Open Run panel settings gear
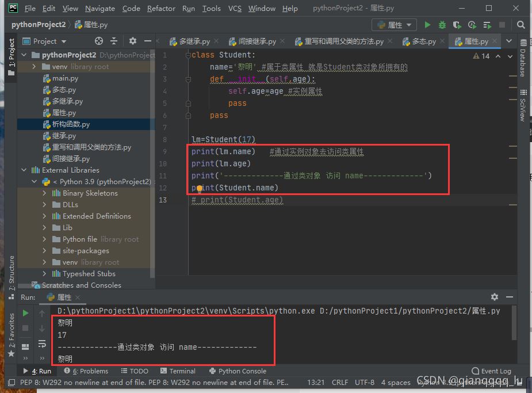The image size is (532, 393). tap(495, 297)
